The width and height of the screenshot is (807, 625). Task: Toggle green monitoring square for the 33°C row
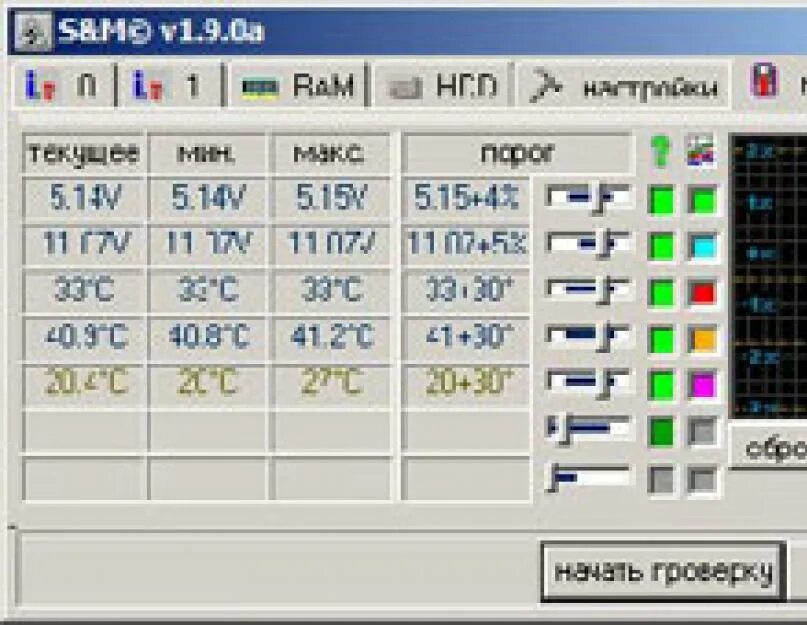661,293
